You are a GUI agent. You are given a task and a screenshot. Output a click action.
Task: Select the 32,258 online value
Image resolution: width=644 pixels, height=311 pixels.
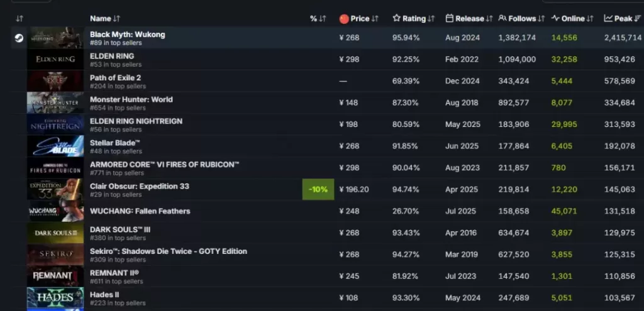[x=564, y=60]
